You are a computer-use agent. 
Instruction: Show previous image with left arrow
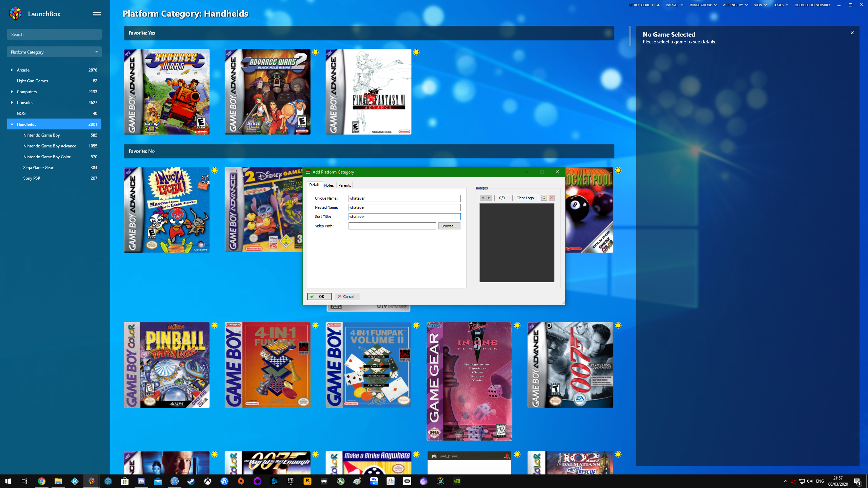(x=482, y=198)
